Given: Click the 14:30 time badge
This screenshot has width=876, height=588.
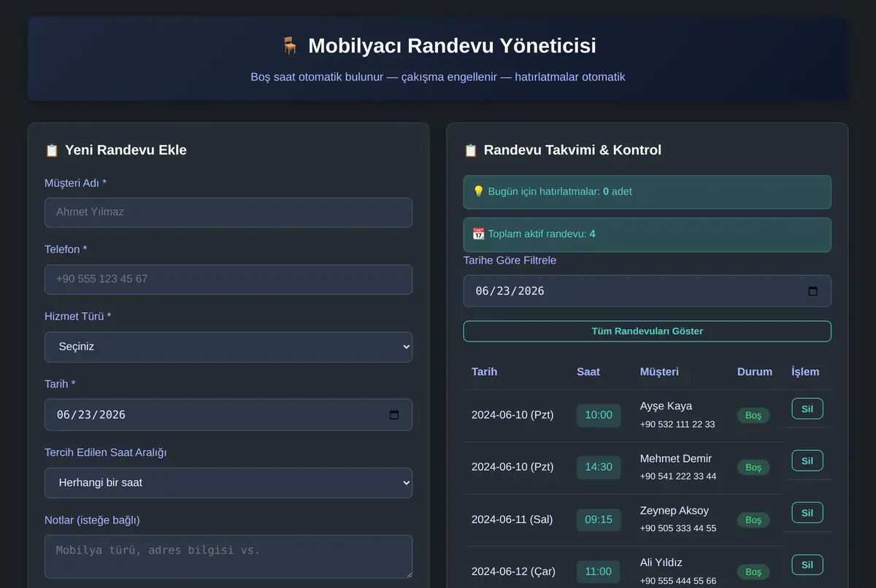Looking at the screenshot, I should pyautogui.click(x=599, y=468).
